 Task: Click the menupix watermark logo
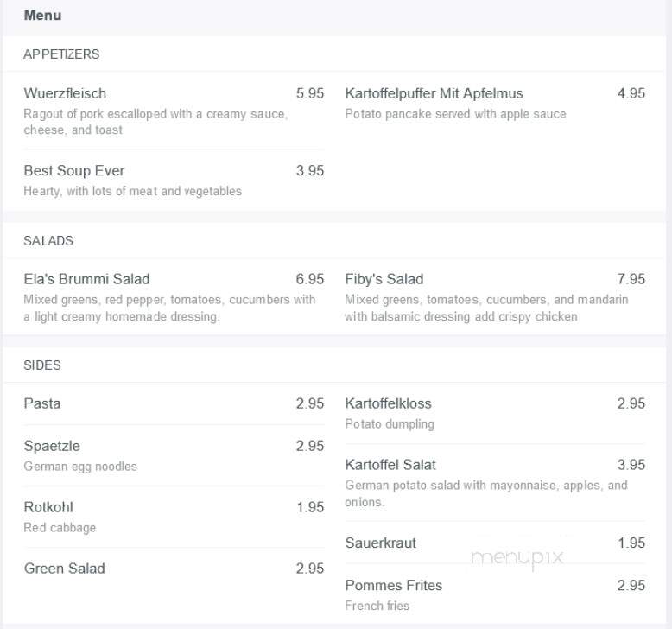point(517,558)
